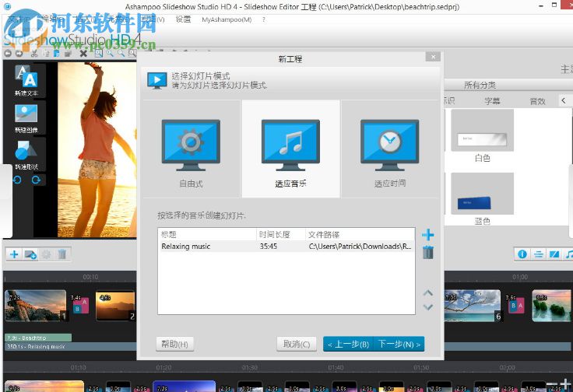
Task: Click the 取消(C) cancel button
Action: coord(297,344)
